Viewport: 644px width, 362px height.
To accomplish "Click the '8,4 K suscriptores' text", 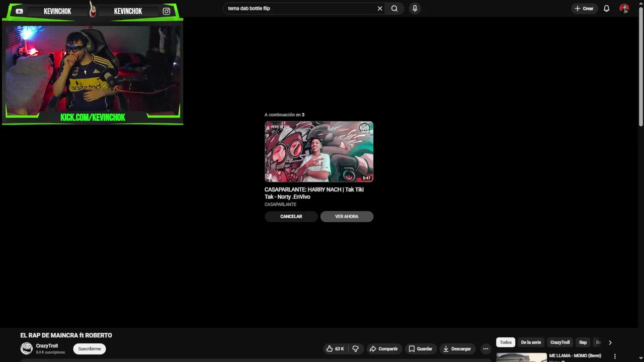I will tap(50, 352).
